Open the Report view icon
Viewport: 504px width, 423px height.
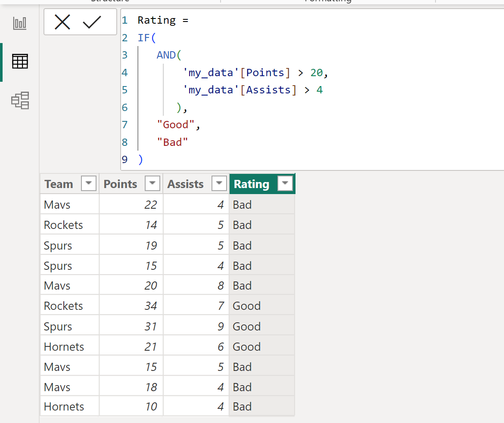point(20,23)
